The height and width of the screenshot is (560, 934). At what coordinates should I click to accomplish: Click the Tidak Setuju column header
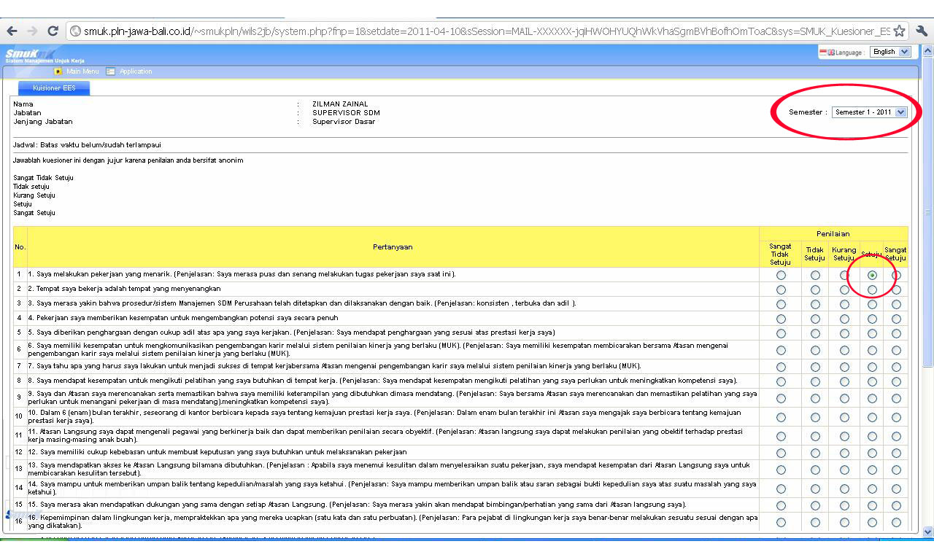coord(814,254)
